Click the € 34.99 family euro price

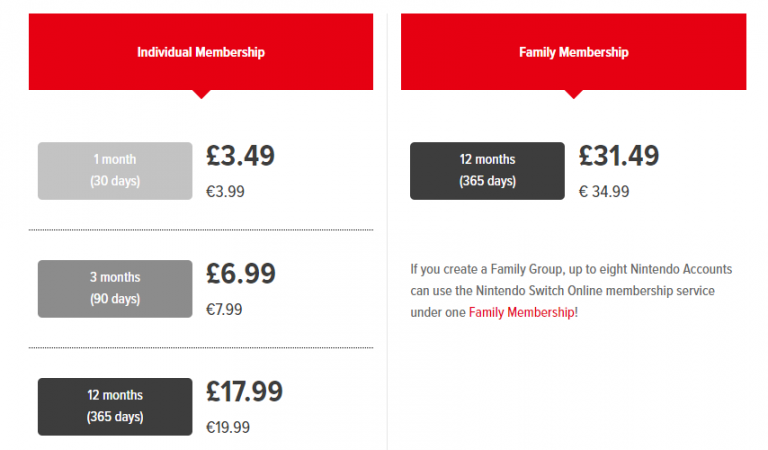coord(604,191)
